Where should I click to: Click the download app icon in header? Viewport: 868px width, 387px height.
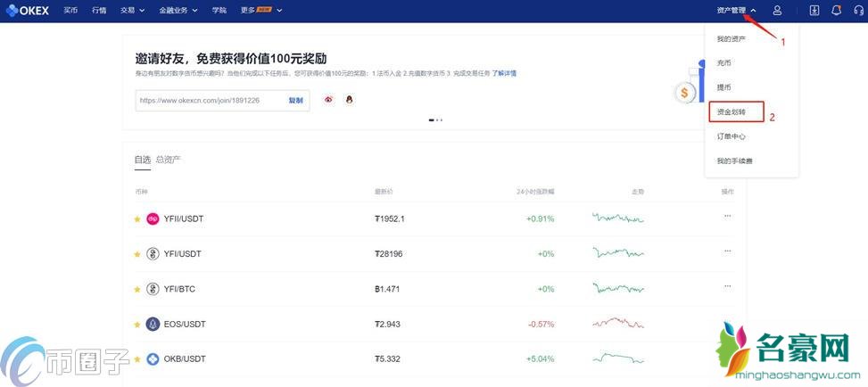[x=814, y=11]
